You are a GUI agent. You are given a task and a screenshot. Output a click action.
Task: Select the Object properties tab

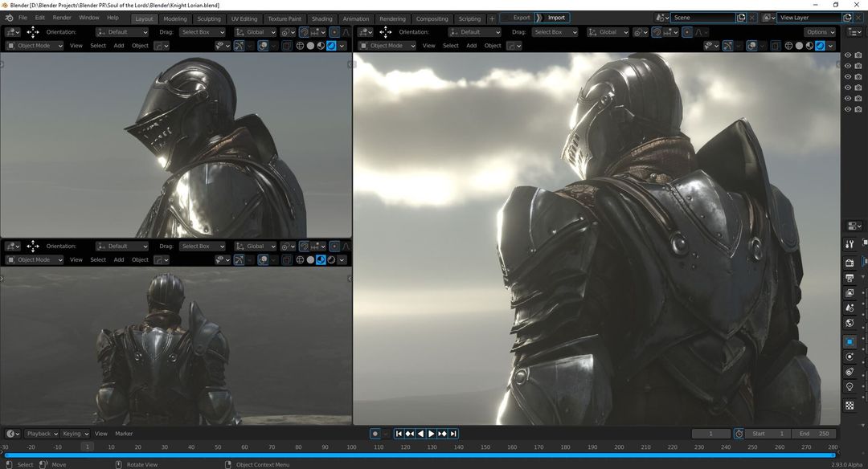click(850, 341)
